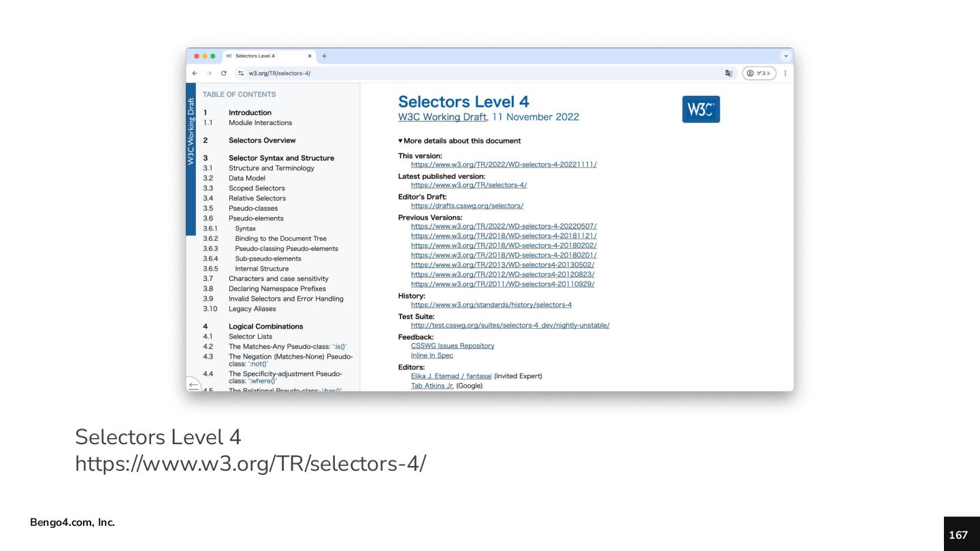Collapse the sidebar with arrow toggle
This screenshot has width=980, height=551.
click(x=193, y=385)
